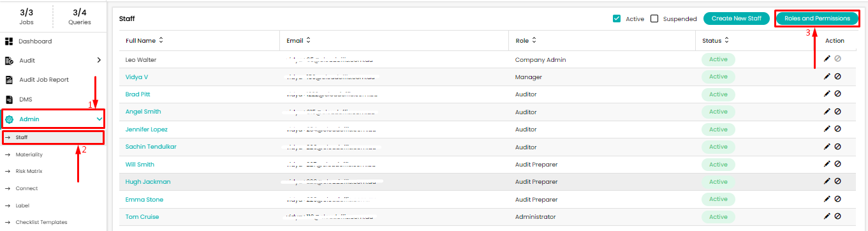Sort staff by Full Name column

[161, 40]
